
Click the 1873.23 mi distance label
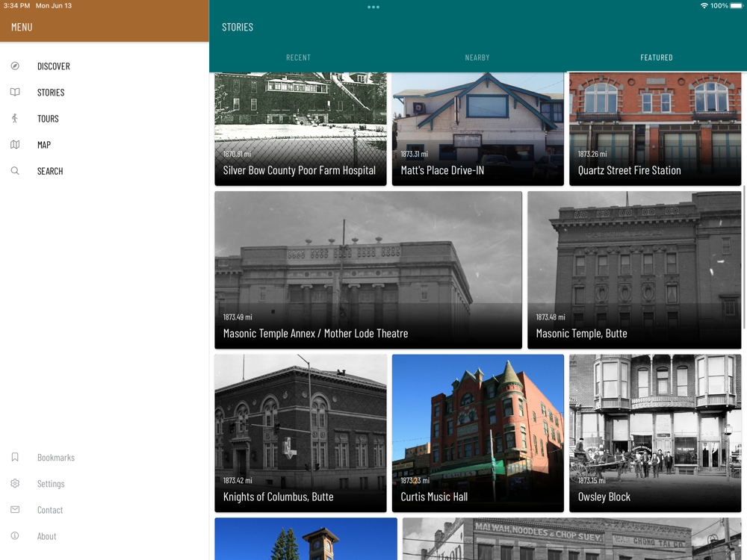415,480
